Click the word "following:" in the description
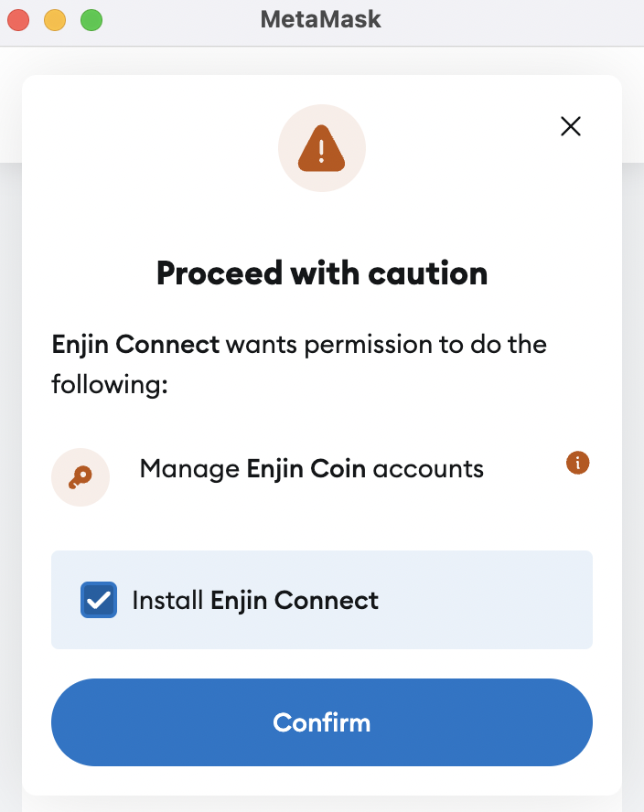 click(110, 385)
